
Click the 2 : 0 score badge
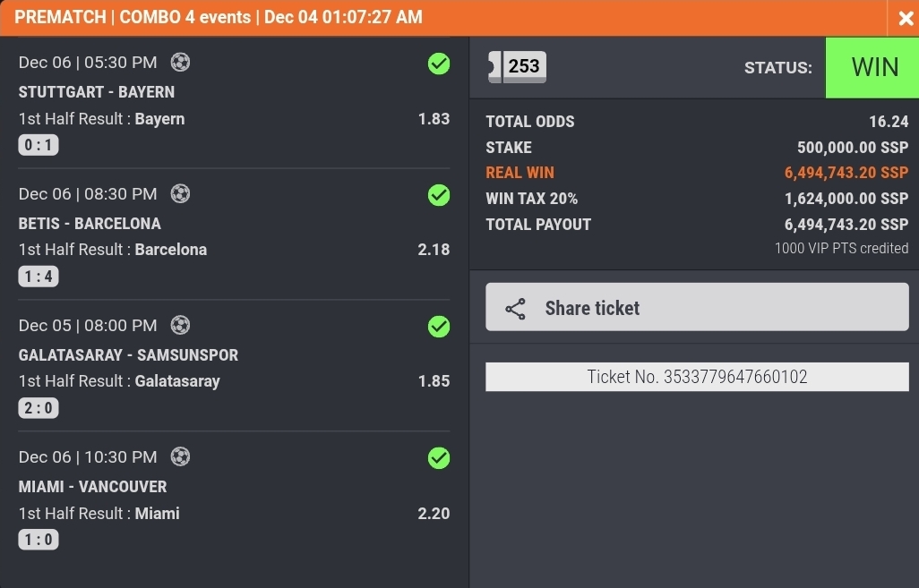[x=39, y=408]
